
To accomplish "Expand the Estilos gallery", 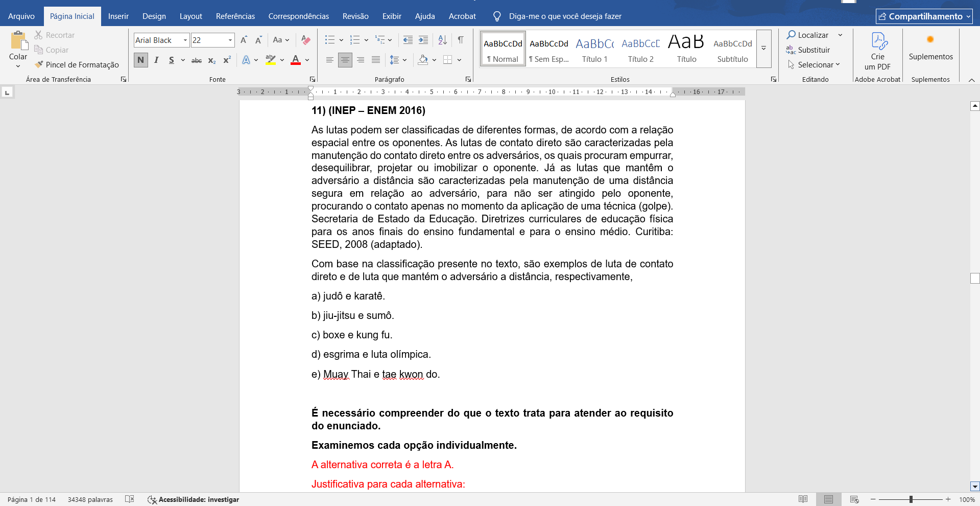I will click(x=764, y=49).
